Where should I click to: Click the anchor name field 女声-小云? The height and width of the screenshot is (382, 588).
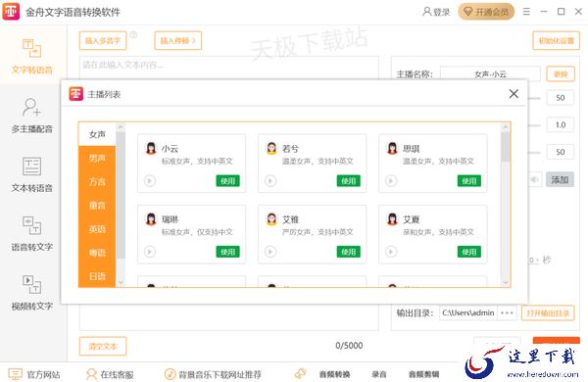[x=491, y=74]
